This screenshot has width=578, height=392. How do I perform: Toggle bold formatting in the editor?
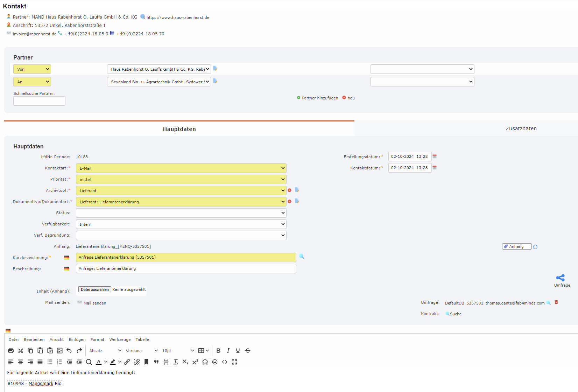218,350
